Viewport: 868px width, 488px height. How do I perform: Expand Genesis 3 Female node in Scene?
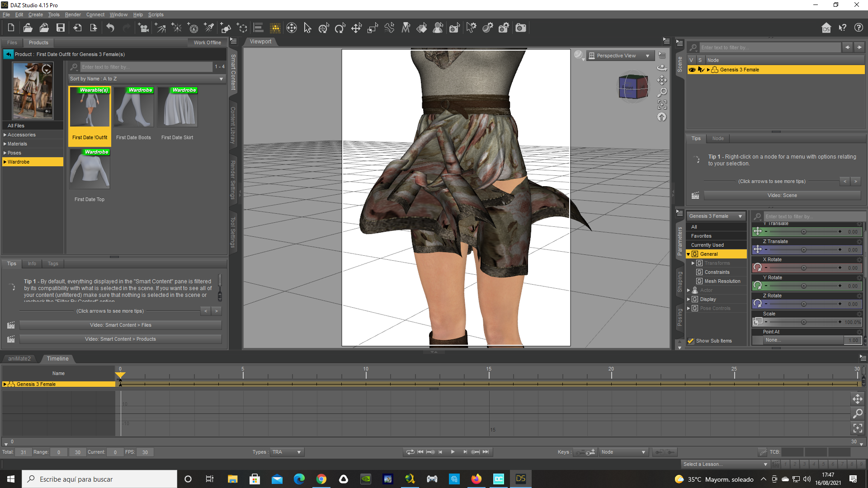pos(708,70)
